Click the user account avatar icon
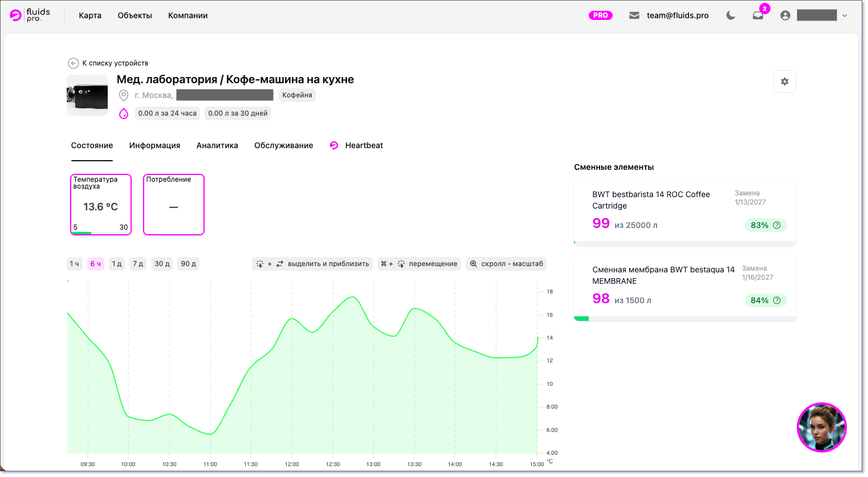 point(785,15)
